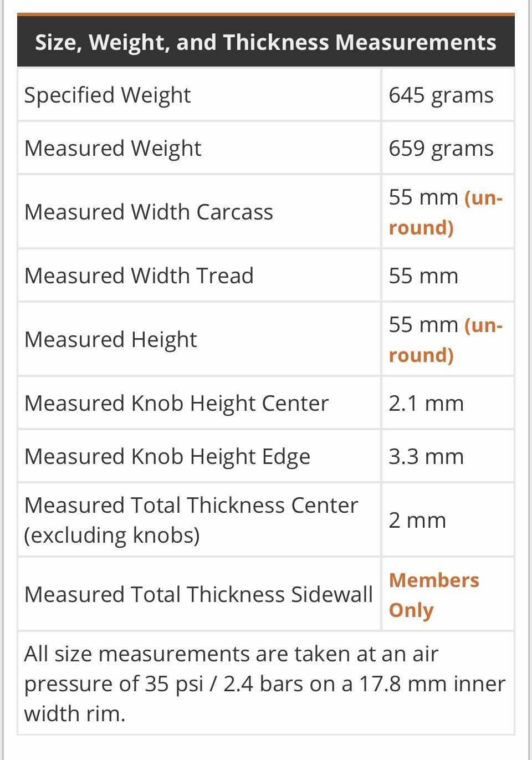Select the Measured Width Carcass label
Screen dimensions: 532x760
[x=149, y=212]
